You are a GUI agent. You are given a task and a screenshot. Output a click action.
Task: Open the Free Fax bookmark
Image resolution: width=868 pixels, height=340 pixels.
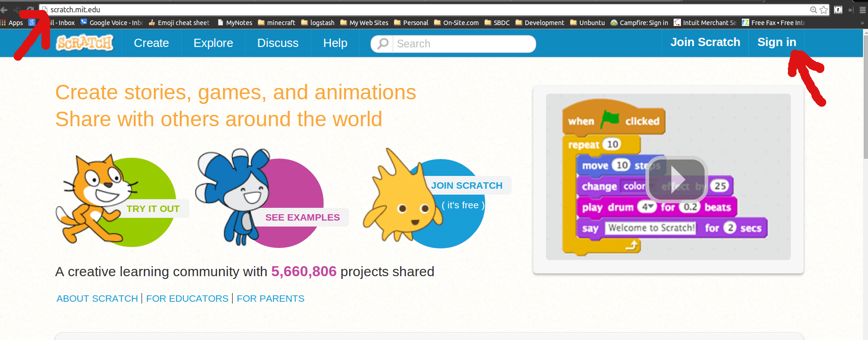click(x=773, y=23)
